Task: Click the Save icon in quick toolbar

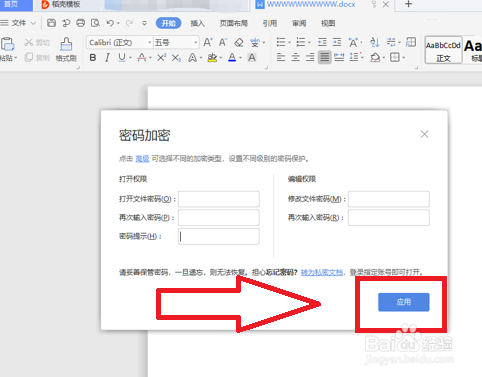Action: click(x=51, y=23)
